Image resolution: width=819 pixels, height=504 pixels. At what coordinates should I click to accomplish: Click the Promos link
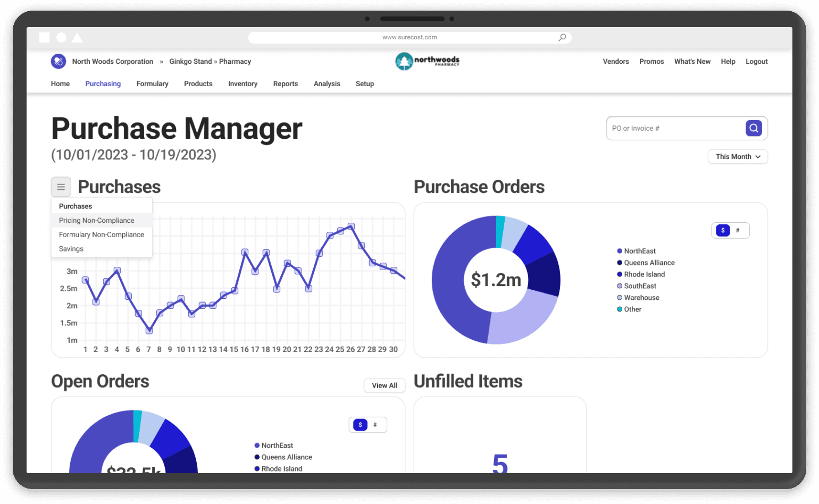click(651, 61)
